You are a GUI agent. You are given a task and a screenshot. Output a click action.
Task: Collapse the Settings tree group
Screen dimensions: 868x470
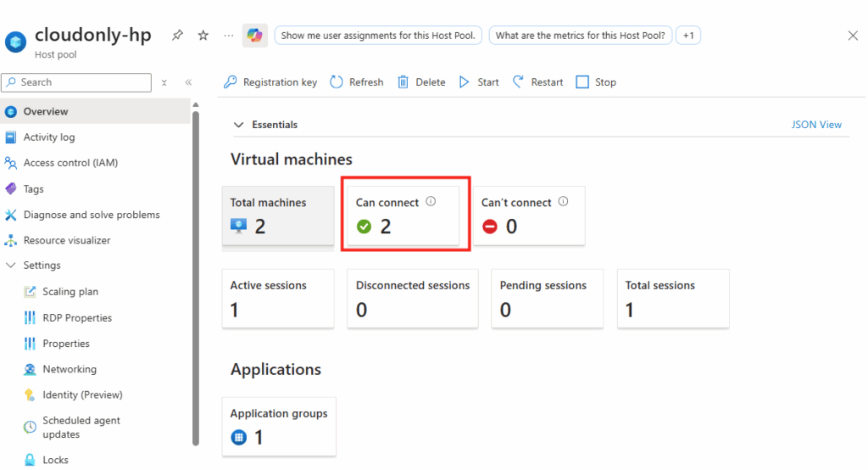pos(11,266)
